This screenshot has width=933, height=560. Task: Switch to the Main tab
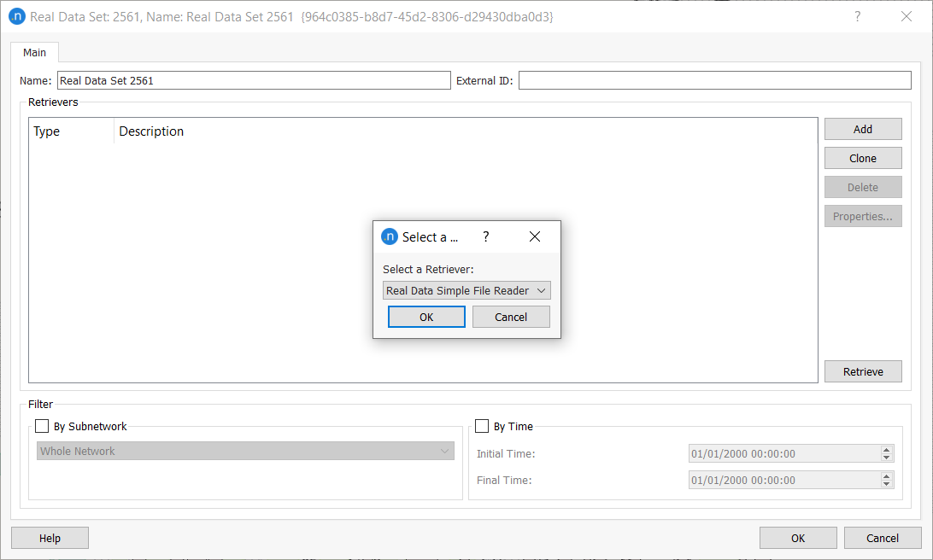(x=35, y=52)
